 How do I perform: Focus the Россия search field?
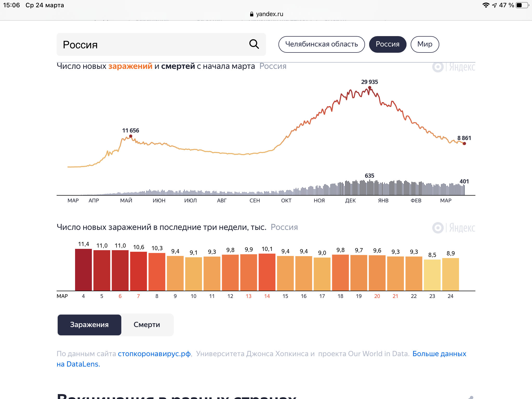tap(161, 44)
